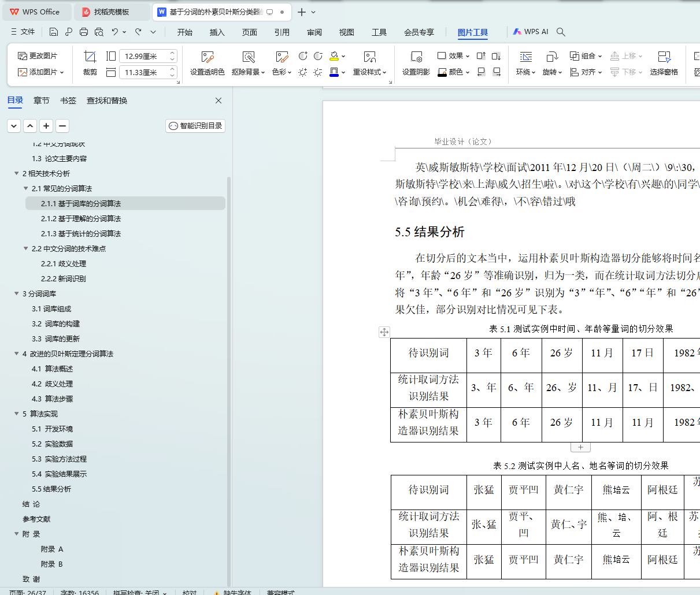Screen dimensions: 700x595
Task: Redo the last action
Action: click(x=138, y=32)
